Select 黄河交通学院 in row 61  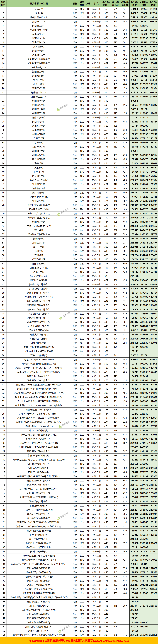tap(39, 259)
